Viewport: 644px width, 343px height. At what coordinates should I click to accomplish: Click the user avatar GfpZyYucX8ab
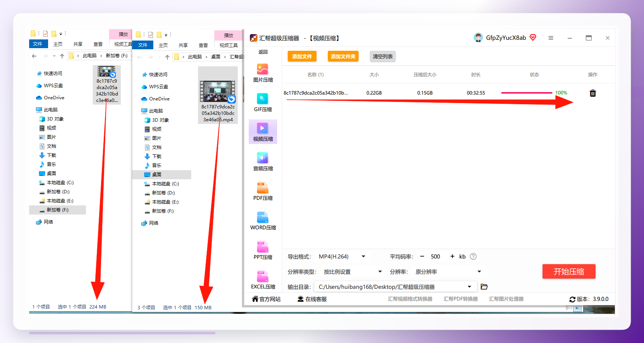(x=478, y=38)
